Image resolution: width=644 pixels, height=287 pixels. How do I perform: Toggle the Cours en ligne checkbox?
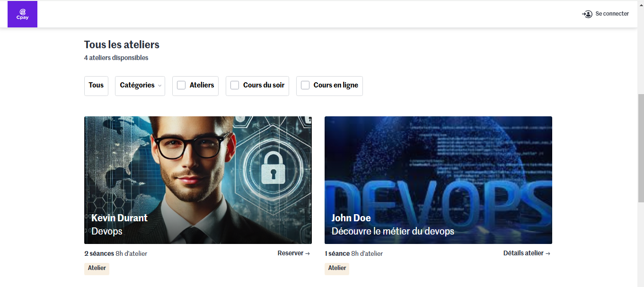(x=305, y=86)
